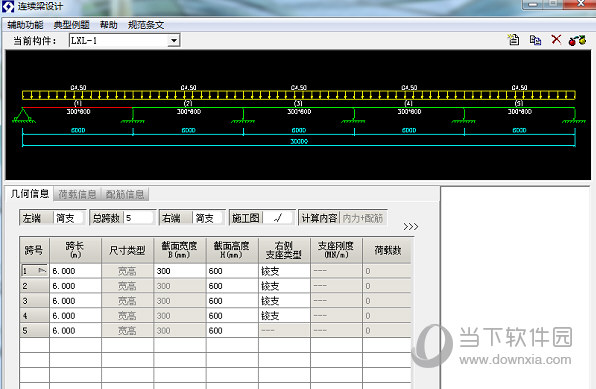Screen dimensions: 596x389
Task: Open the 计算内容 内力+配筋 selector
Action: pyautogui.click(x=363, y=218)
